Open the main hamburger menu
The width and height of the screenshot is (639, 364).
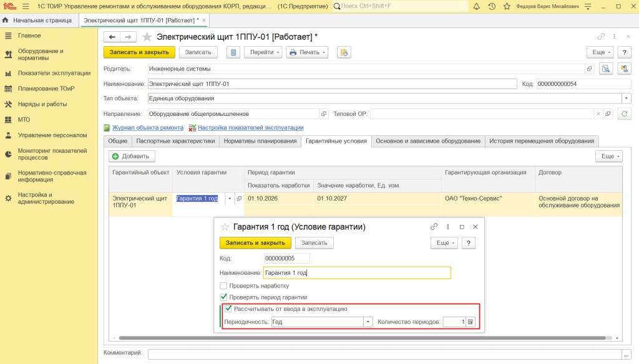[26, 6]
